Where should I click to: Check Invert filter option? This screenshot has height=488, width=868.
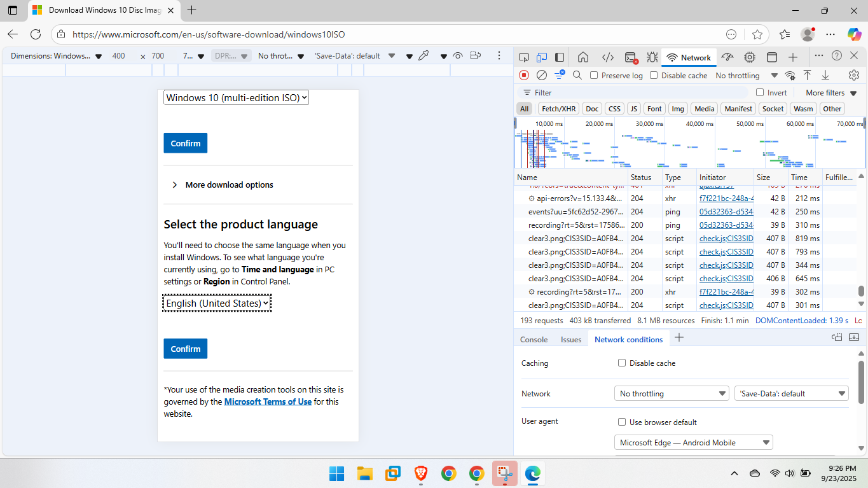(x=759, y=92)
